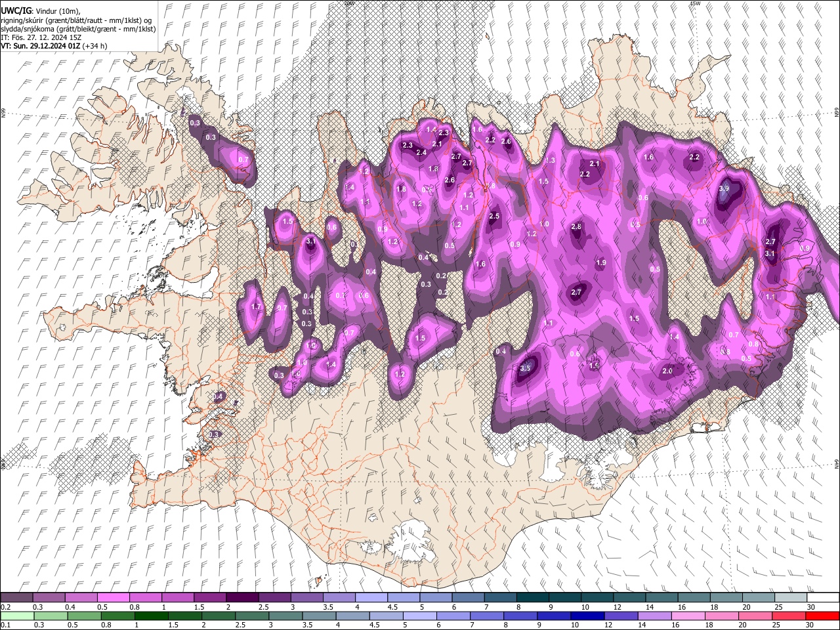840x630 pixels.
Task: Pick the upper scale swatch between 1 and 1.5
Action: [x=178, y=598]
